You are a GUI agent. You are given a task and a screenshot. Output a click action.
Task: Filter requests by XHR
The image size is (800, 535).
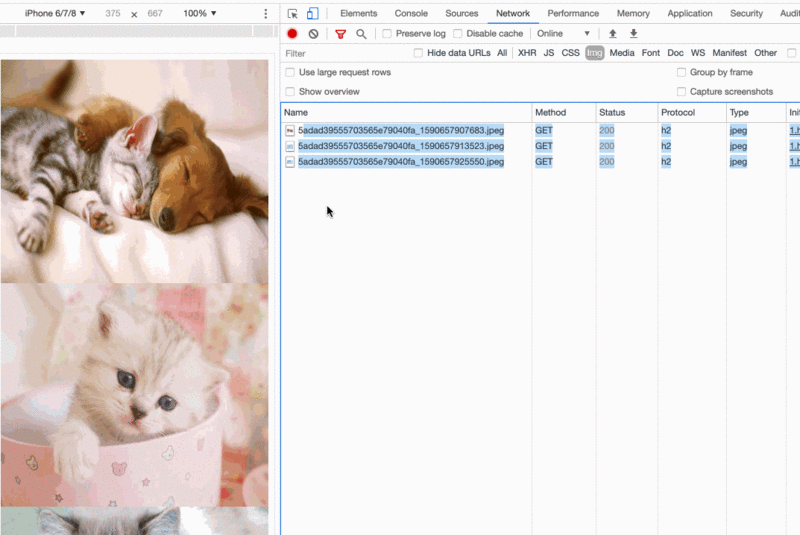point(527,53)
